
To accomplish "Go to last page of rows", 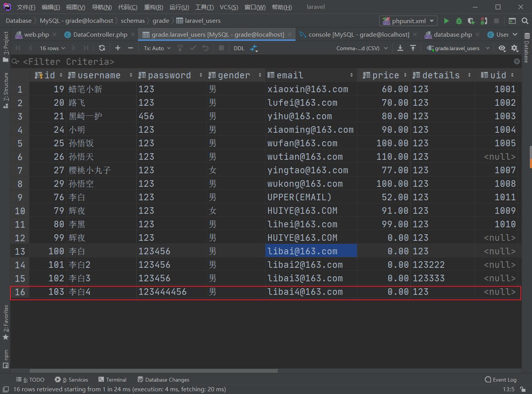I will coord(86,48).
